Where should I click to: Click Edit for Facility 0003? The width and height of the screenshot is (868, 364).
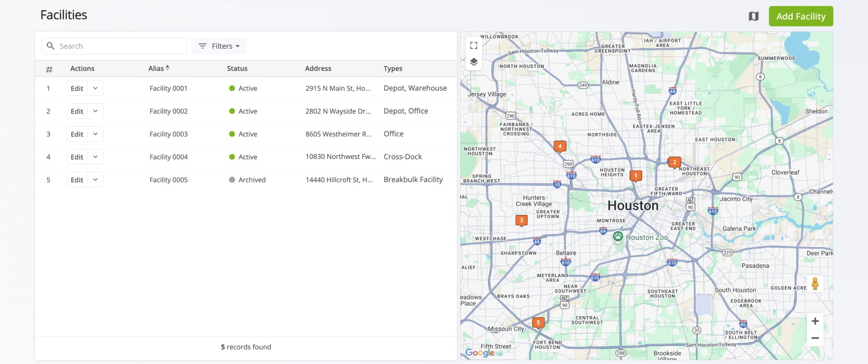[x=77, y=134]
